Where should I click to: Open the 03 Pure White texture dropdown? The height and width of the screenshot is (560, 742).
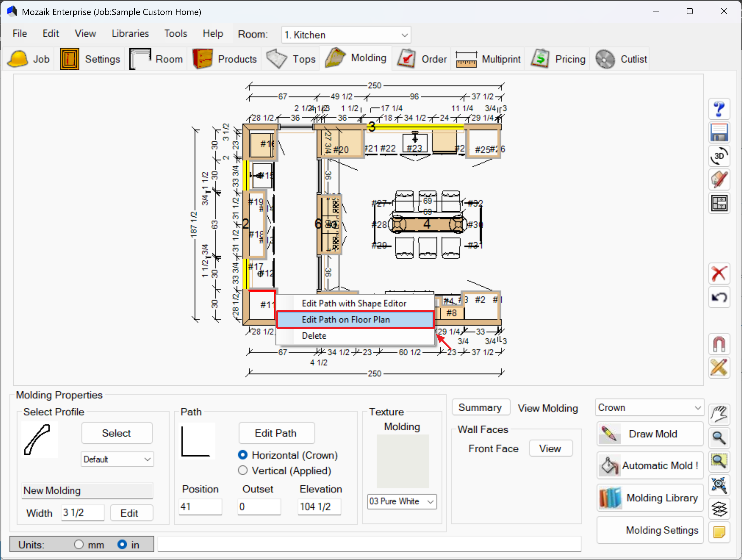(402, 501)
